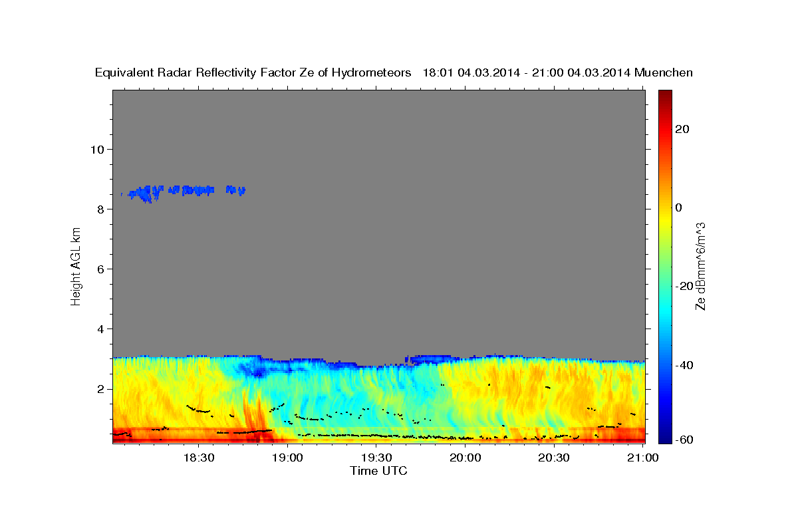Click the colorbar tick label 0
Image resolution: width=798 pixels, height=532 pixels.
pos(678,207)
